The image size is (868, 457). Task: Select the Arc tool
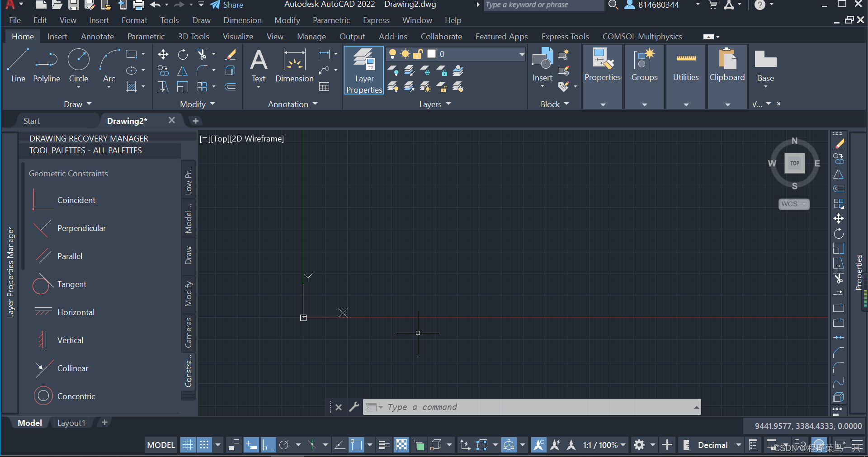coord(109,66)
